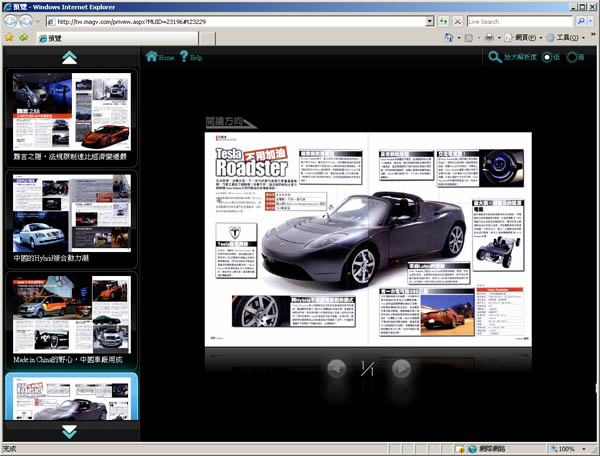Open the Favorites Center star icon

click(x=9, y=37)
